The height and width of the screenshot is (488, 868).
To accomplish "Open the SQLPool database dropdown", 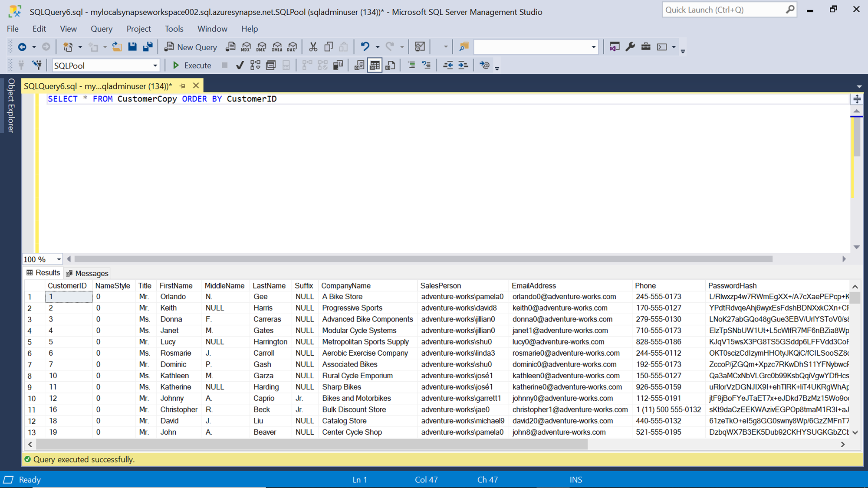I will click(155, 66).
